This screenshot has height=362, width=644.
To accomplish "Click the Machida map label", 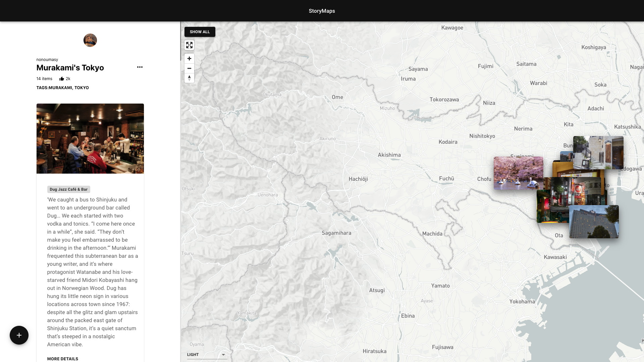I will pyautogui.click(x=432, y=234).
